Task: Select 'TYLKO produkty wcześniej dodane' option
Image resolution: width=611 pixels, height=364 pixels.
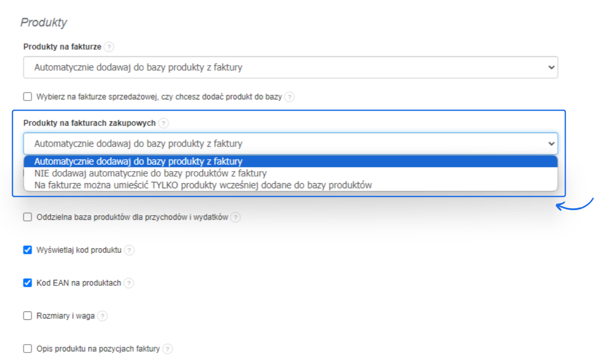Action: pos(203,185)
